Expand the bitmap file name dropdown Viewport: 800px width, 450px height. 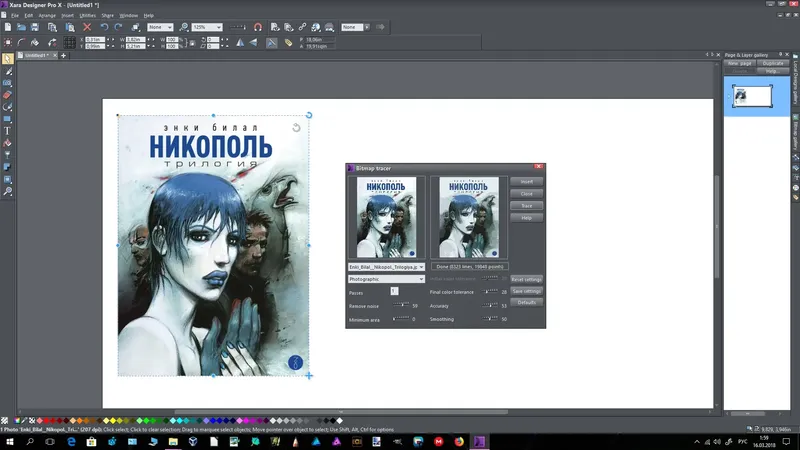tap(422, 267)
